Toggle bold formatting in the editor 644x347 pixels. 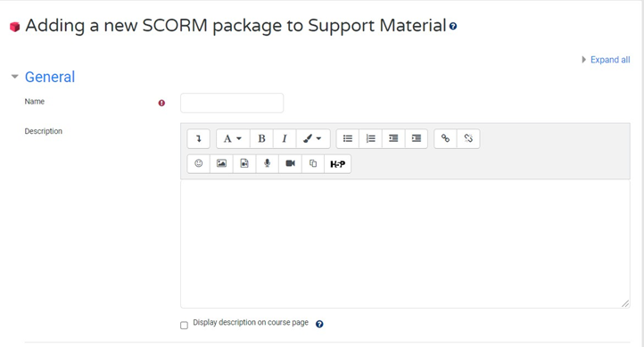click(x=261, y=139)
